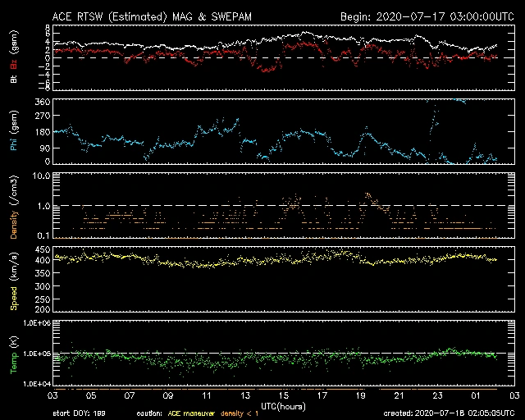Click the white Bt axis label
The image size is (525, 420).
click(x=14, y=80)
